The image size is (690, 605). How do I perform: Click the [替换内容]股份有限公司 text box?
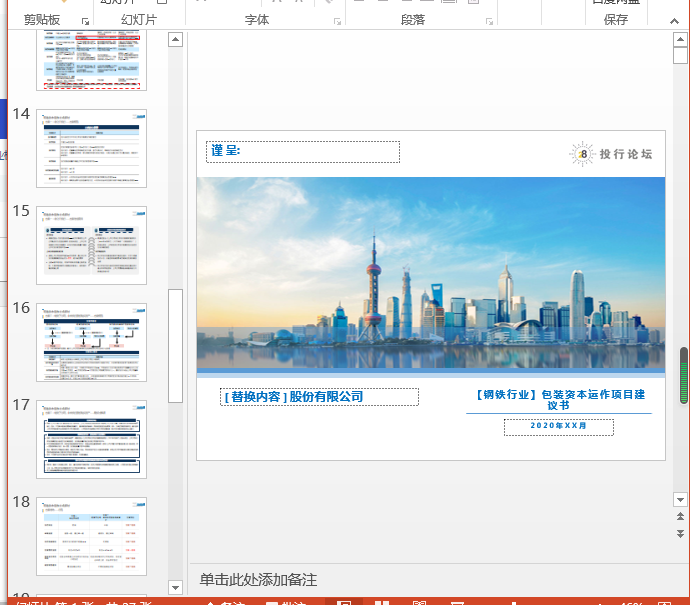pyautogui.click(x=319, y=397)
